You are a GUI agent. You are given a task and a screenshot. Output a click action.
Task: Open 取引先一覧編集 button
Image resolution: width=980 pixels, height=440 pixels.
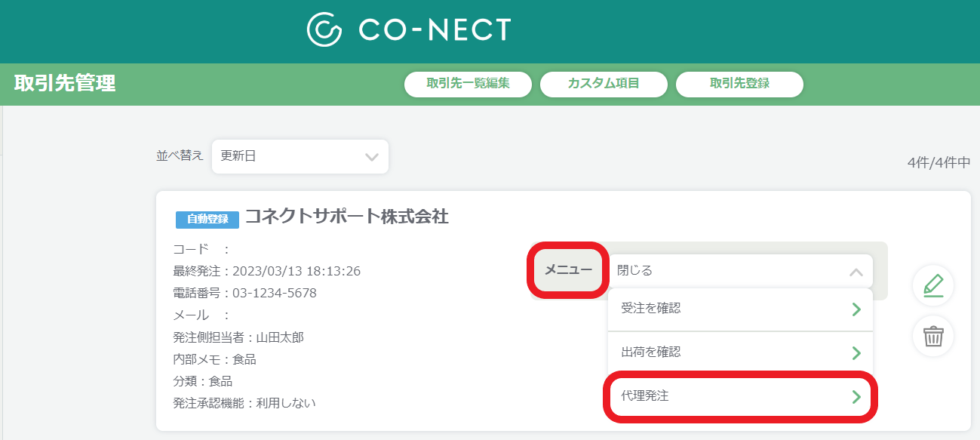tap(468, 84)
